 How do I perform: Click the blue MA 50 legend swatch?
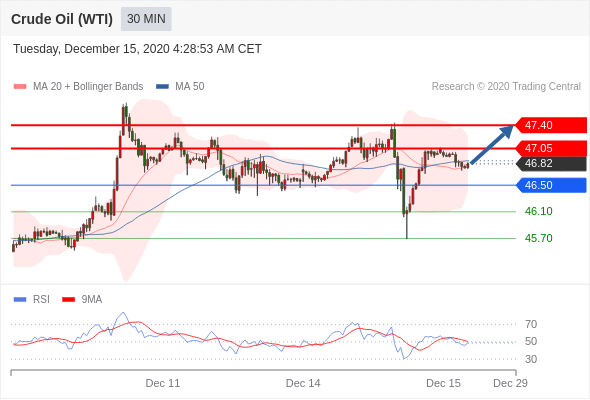click(162, 87)
